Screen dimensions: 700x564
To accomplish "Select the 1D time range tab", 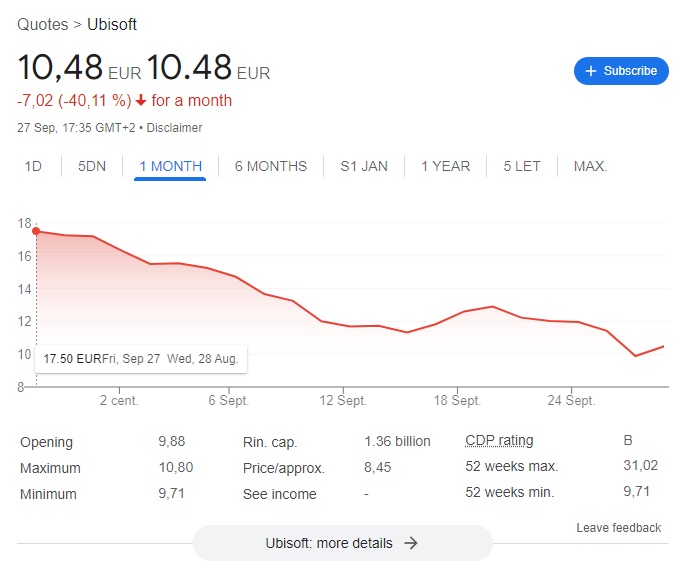I will [33, 166].
